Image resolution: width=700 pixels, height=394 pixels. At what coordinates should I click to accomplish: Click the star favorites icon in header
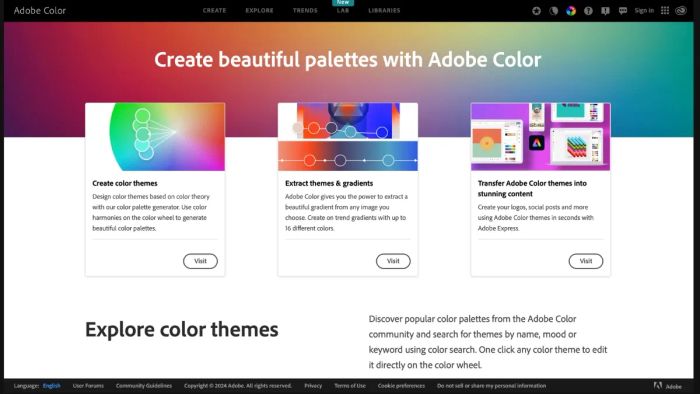(536, 11)
